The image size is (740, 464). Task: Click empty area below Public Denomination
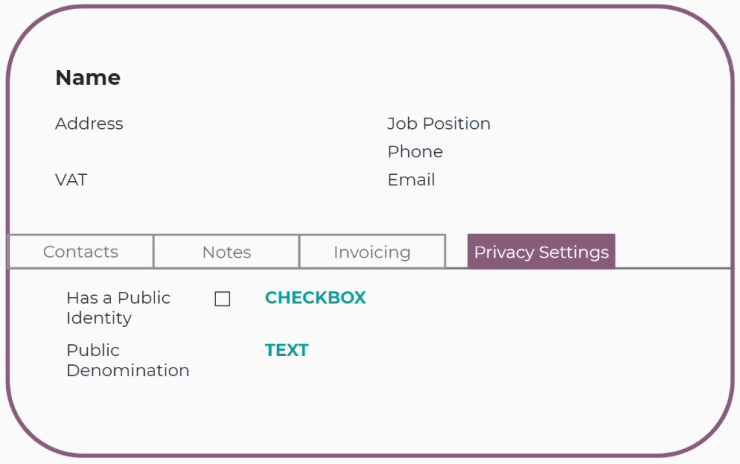pyautogui.click(x=370, y=415)
